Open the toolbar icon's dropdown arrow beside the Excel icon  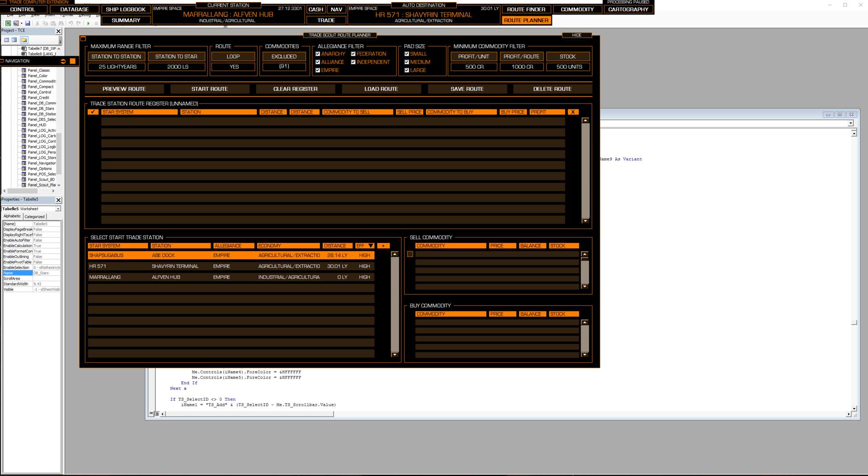(22, 23)
